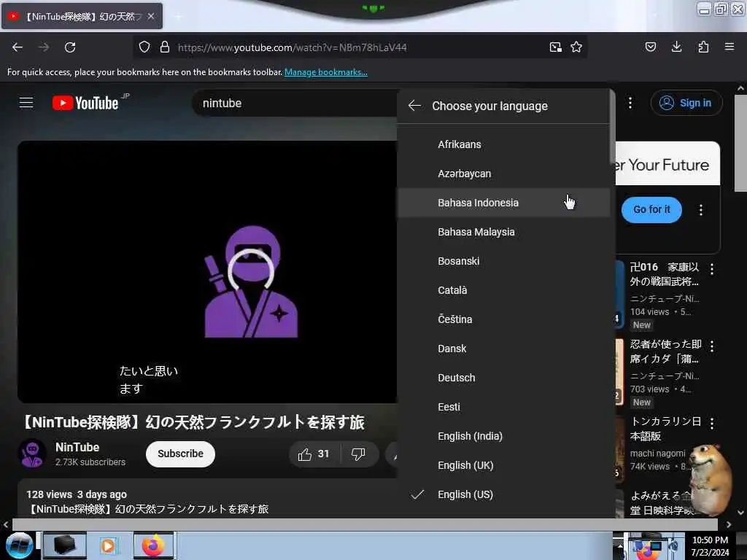This screenshot has width=747, height=560.
Task: Click the Go for it ad button
Action: (x=651, y=209)
